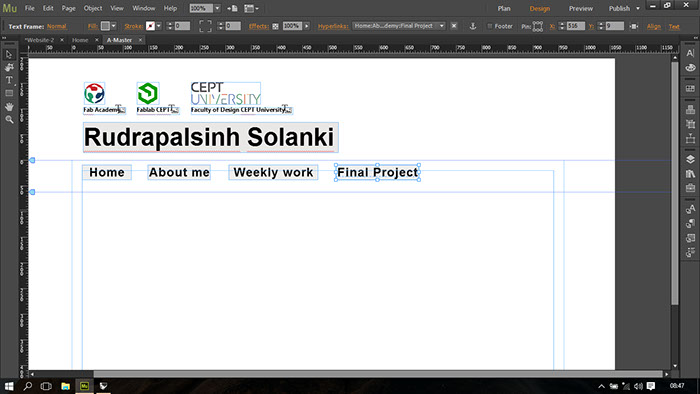Open the Library books panel icon
The image size is (700, 394).
click(x=690, y=174)
